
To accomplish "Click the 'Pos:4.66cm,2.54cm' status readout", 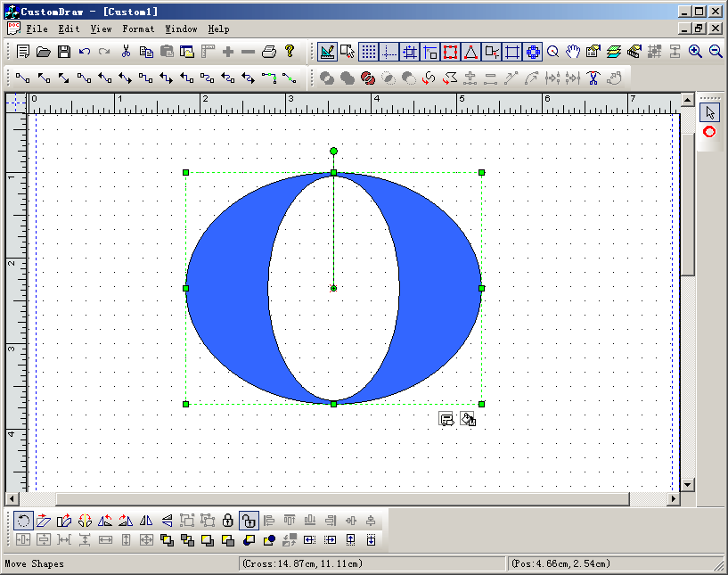I will tap(560, 563).
